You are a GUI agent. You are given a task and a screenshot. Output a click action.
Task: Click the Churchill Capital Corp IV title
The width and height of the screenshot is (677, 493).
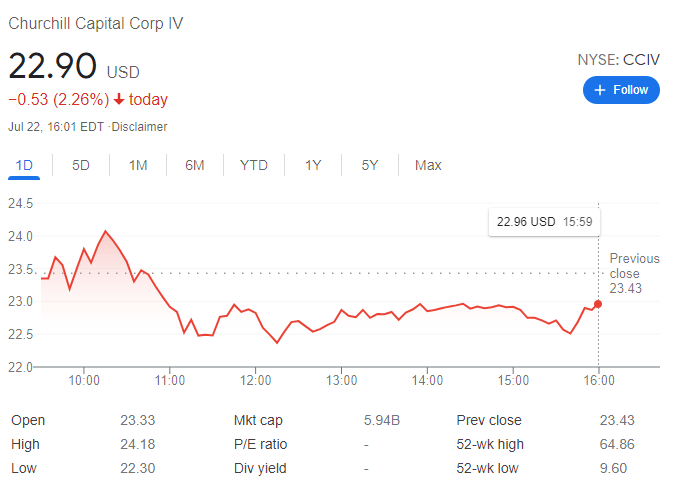click(x=96, y=23)
